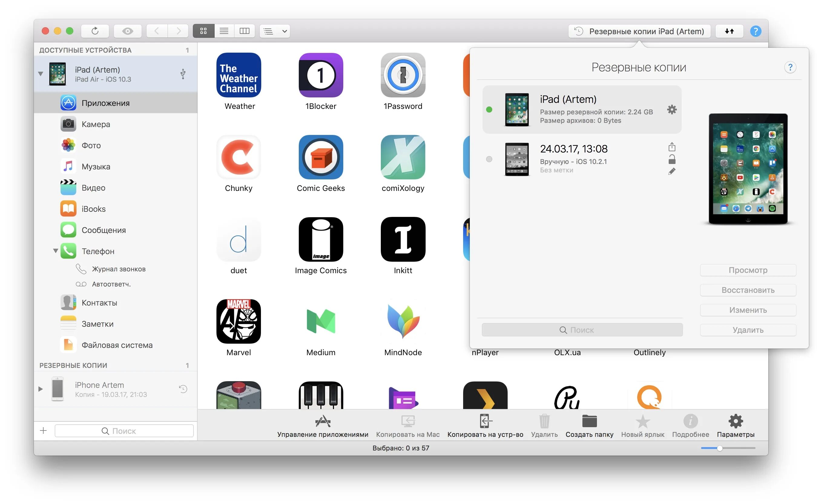
Task: Click Восстановить backup button
Action: coord(748,290)
